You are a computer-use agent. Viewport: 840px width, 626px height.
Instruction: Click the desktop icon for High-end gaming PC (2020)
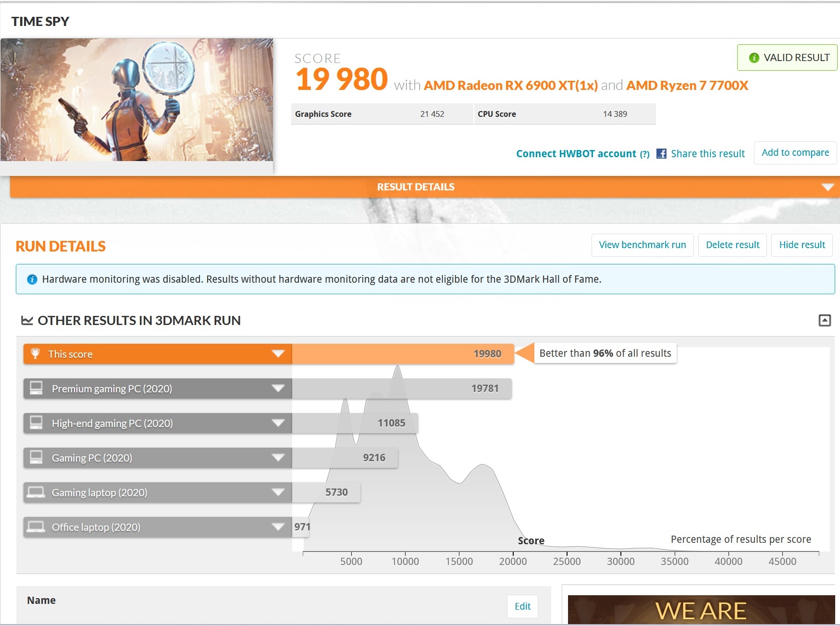[36, 423]
